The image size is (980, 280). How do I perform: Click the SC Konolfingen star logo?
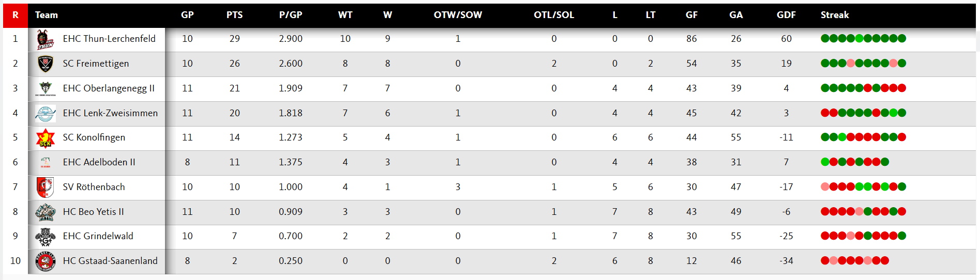46,138
